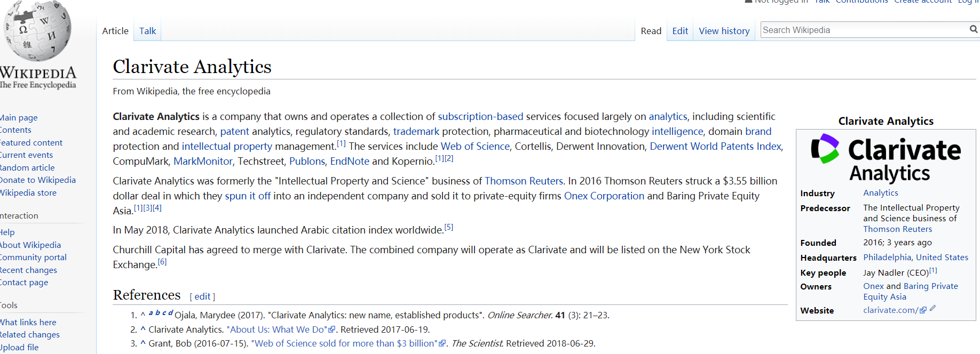This screenshot has width=980, height=354.
Task: Open the Help sidebar link
Action: click(7, 232)
